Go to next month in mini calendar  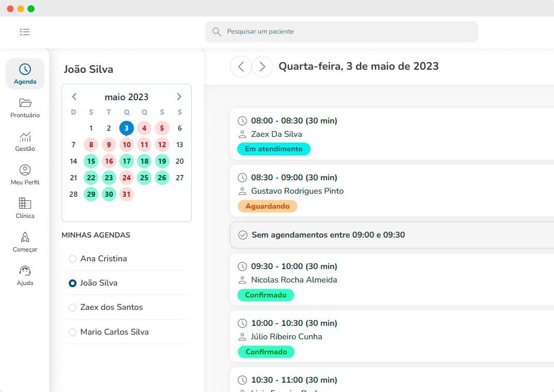(179, 97)
